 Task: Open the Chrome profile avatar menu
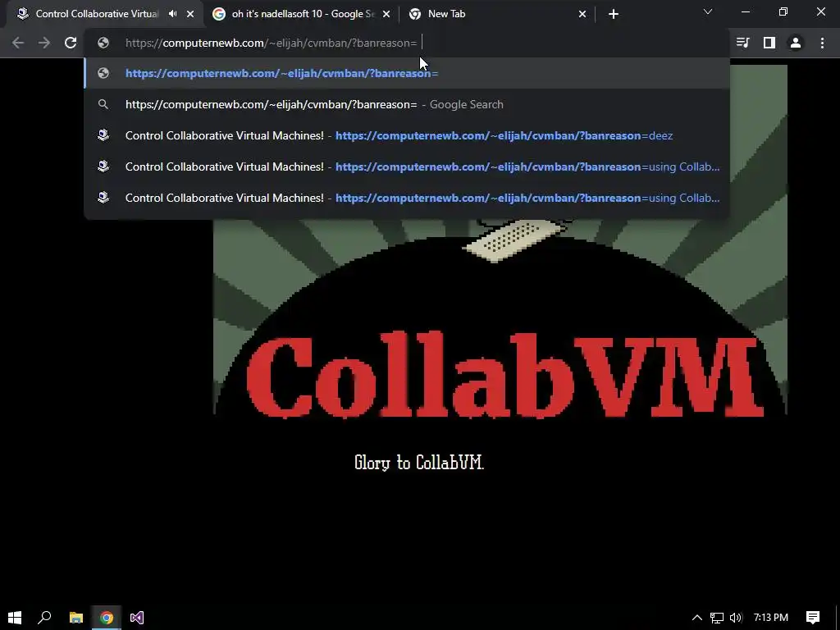coord(796,43)
